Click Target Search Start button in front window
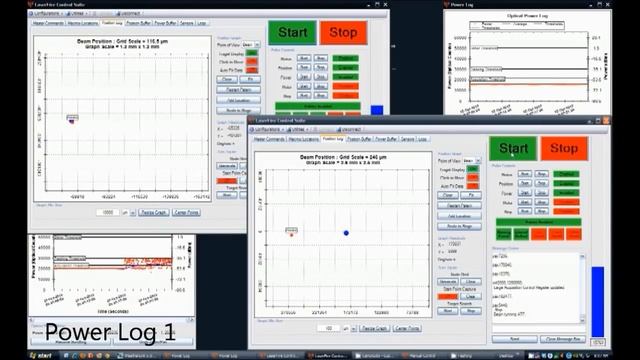Image resolution: width=640 pixels, height=360 pixels. [447, 311]
